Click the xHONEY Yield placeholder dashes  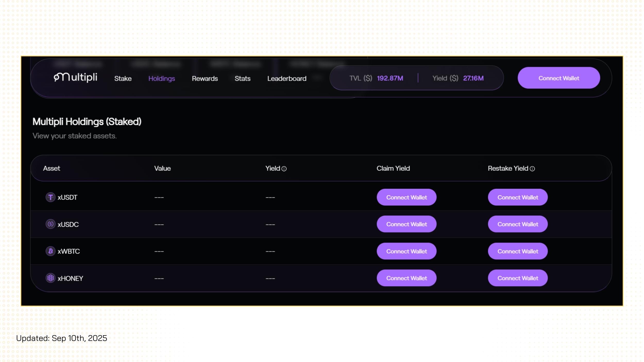pos(270,278)
